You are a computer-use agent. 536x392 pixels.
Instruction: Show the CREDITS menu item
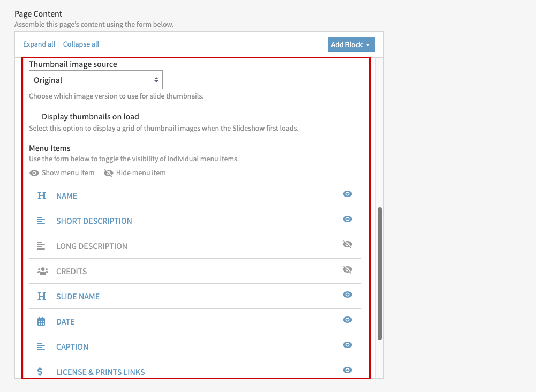[348, 269]
